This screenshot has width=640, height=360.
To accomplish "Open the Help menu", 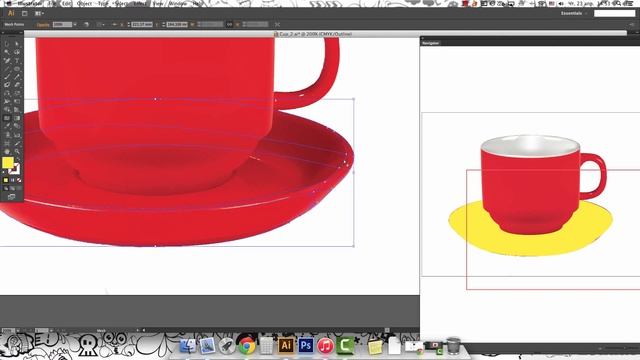I will tap(197, 4).
